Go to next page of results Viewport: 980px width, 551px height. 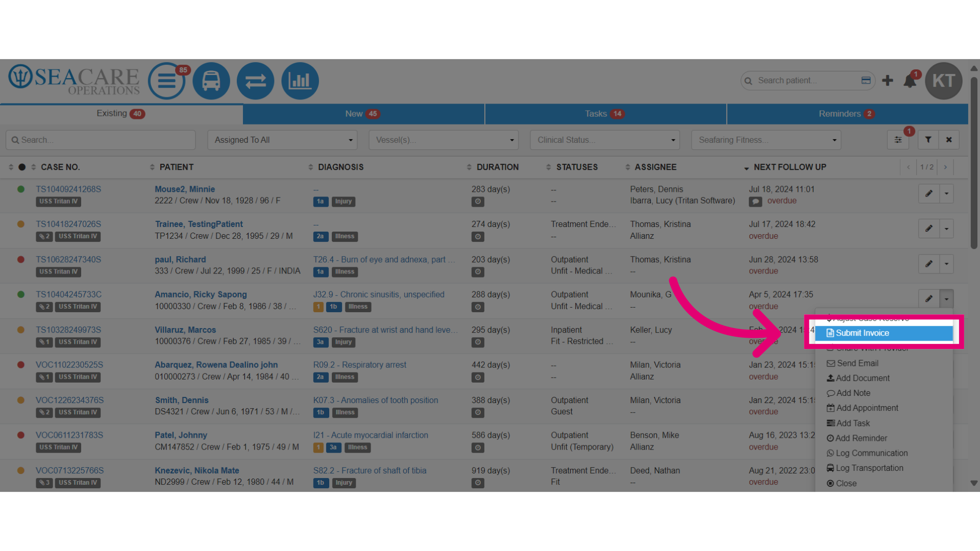click(945, 167)
